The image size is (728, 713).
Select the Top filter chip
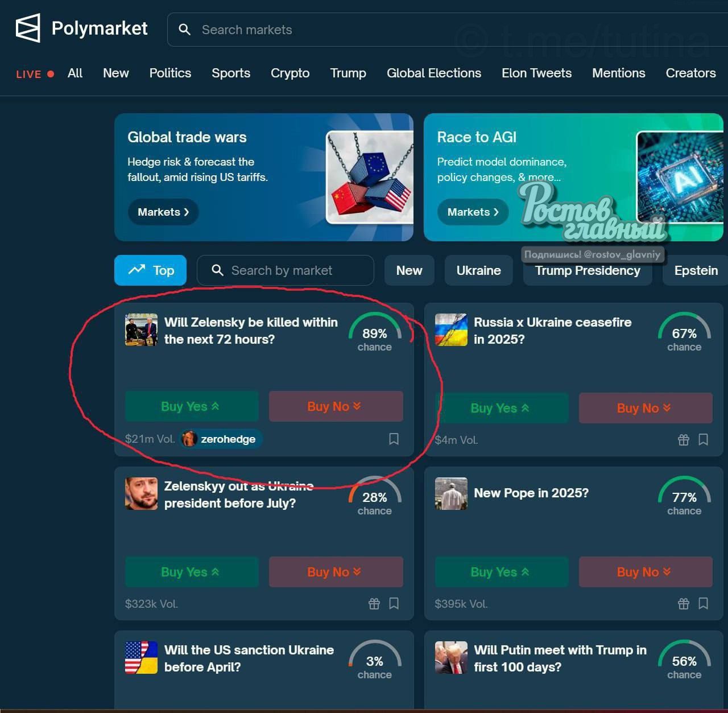(x=150, y=270)
